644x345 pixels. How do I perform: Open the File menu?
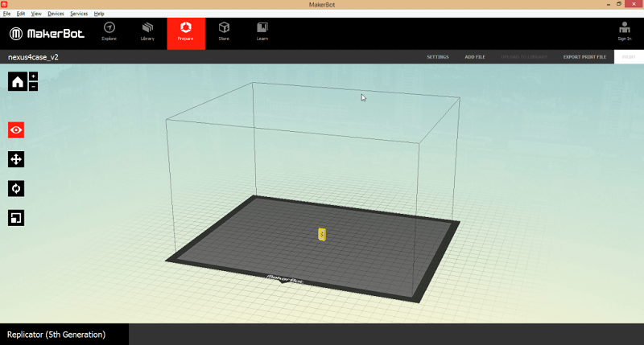[x=6, y=14]
